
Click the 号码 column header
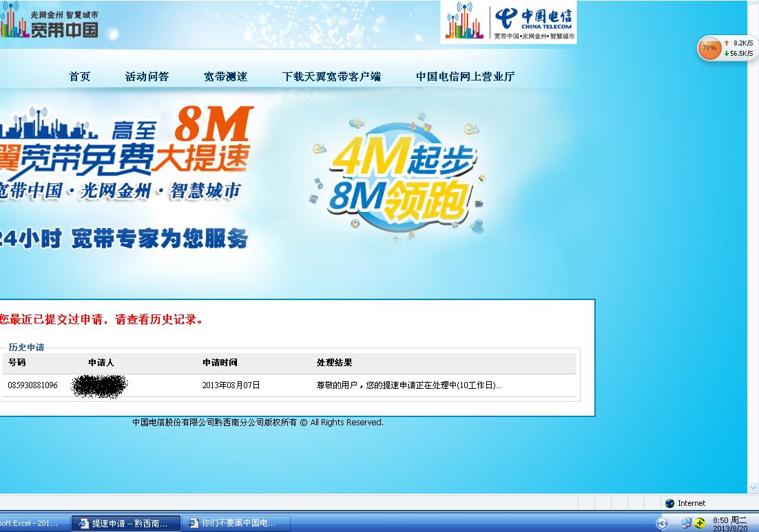click(17, 362)
